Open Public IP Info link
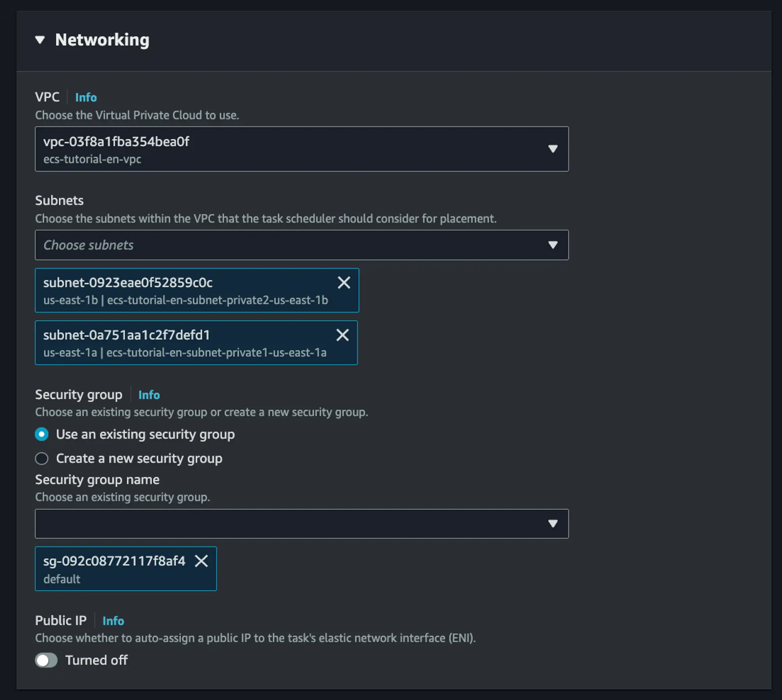The width and height of the screenshot is (782, 700). pos(113,621)
